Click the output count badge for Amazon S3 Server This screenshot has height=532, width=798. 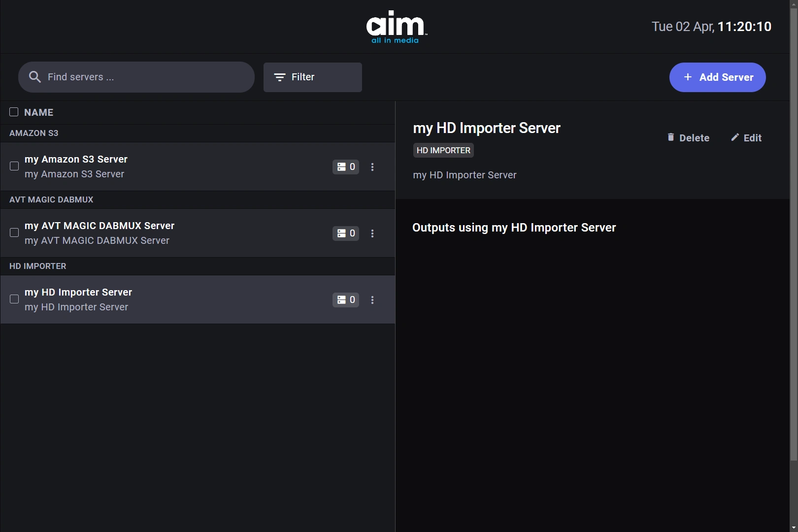point(346,167)
